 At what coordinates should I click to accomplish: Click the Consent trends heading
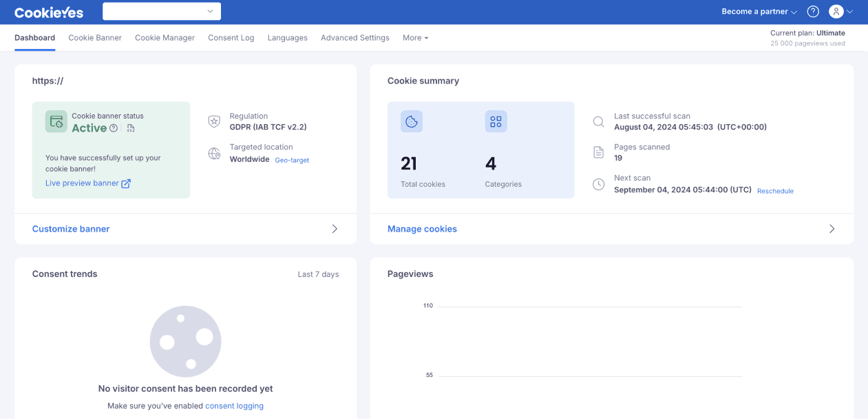(65, 274)
